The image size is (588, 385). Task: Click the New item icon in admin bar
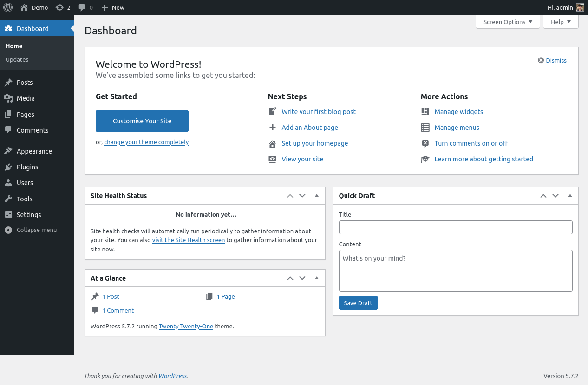(105, 7)
